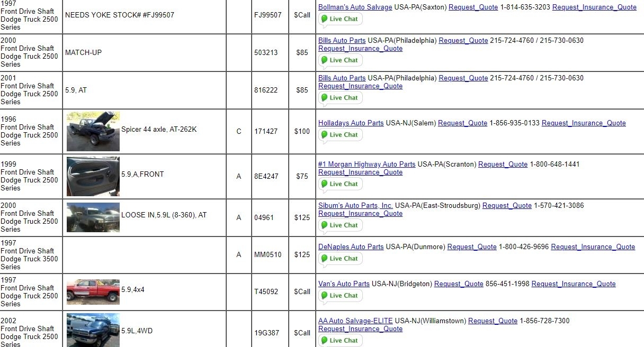View the blue truck photo for stock 19G387
This screenshot has height=347, width=644.
(93, 330)
